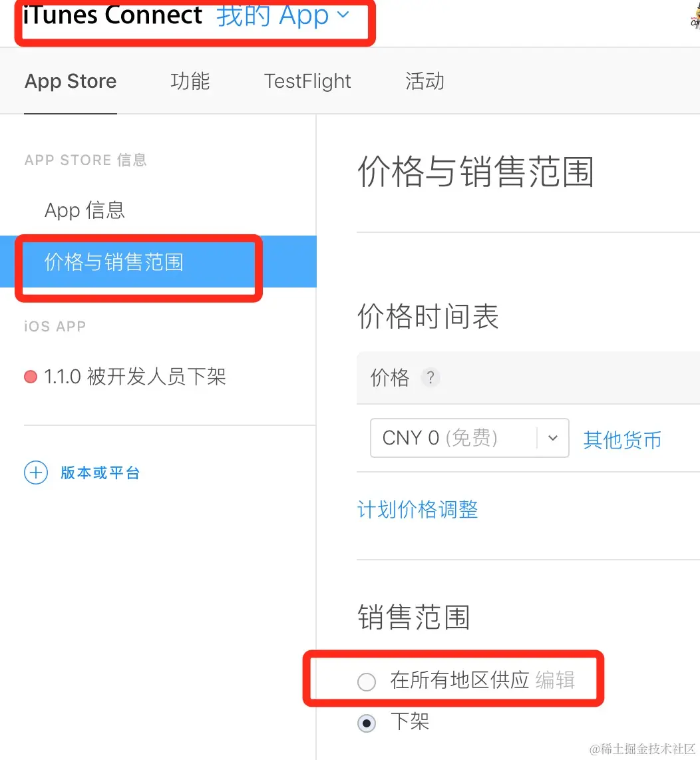Click the iTunes Connect title
This screenshot has width=700, height=760.
pyautogui.click(x=112, y=15)
